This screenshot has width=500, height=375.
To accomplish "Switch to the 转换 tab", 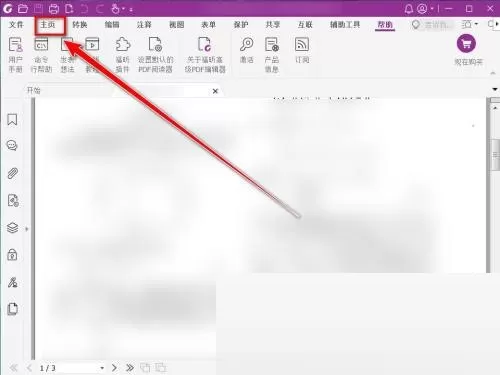I will click(x=80, y=25).
